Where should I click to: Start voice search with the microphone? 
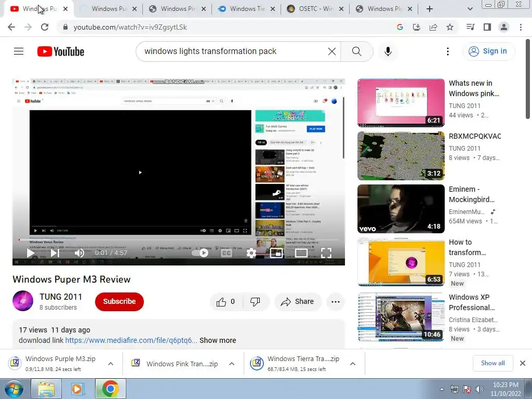[x=388, y=51]
